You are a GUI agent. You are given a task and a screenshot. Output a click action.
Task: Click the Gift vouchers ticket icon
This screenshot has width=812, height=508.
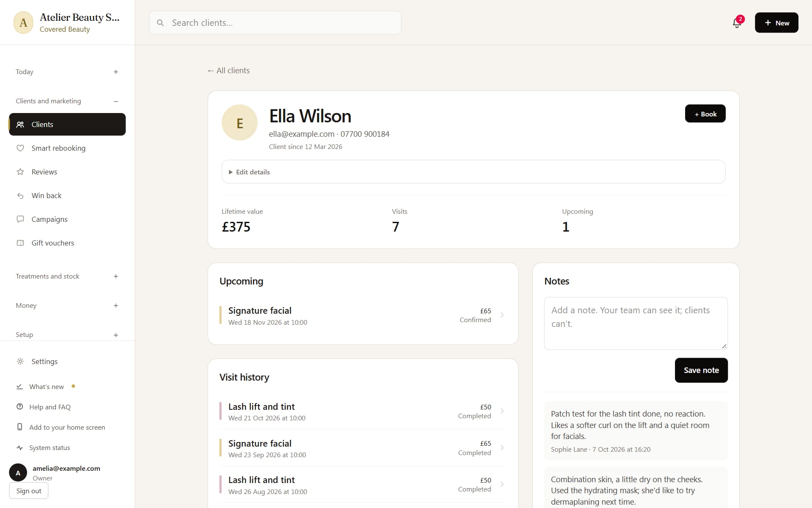point(20,243)
